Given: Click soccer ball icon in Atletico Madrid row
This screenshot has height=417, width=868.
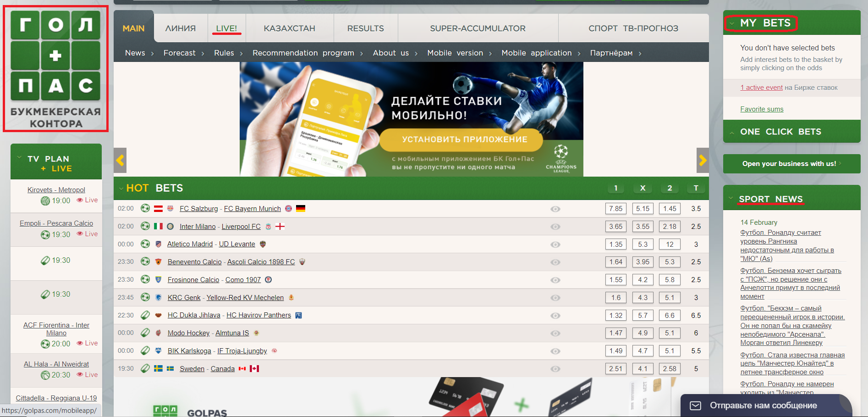Looking at the screenshot, I should tap(145, 244).
